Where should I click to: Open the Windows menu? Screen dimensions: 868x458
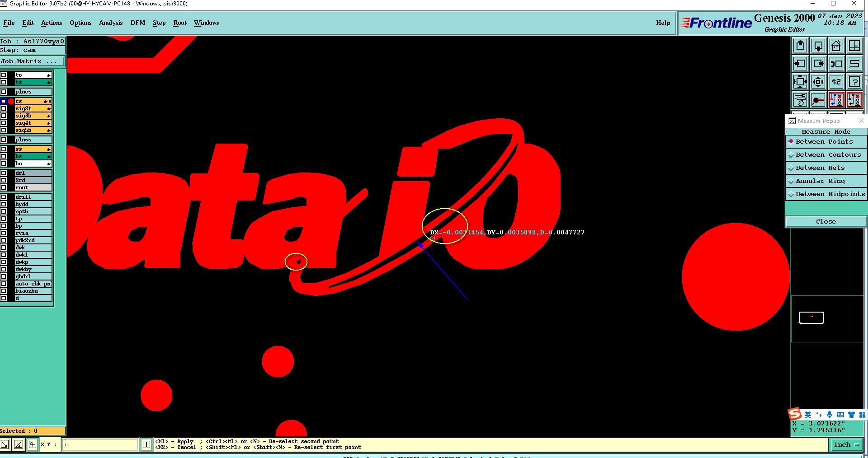click(207, 23)
